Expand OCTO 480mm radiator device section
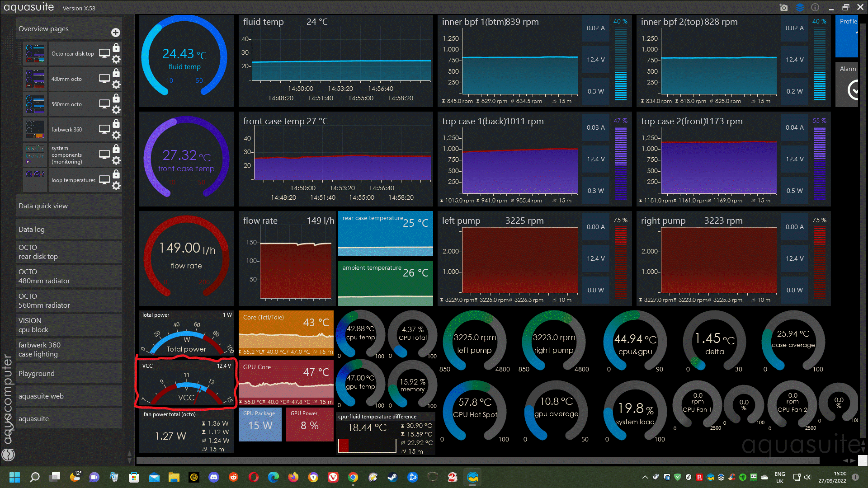Screen dimensions: 868x488 pos(69,277)
